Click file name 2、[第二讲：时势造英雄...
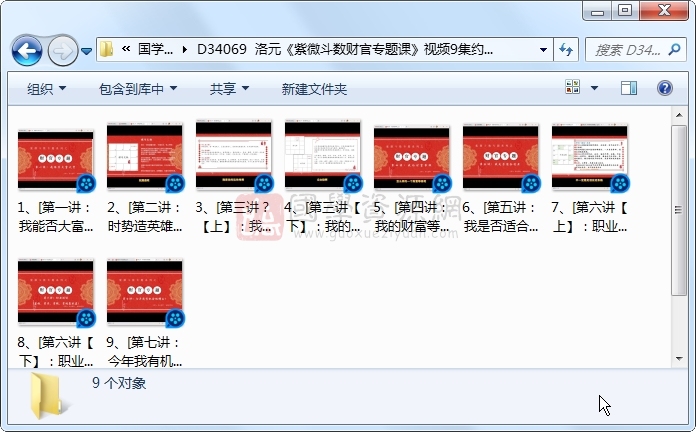Viewport: 696px width, 432px height. (x=145, y=217)
